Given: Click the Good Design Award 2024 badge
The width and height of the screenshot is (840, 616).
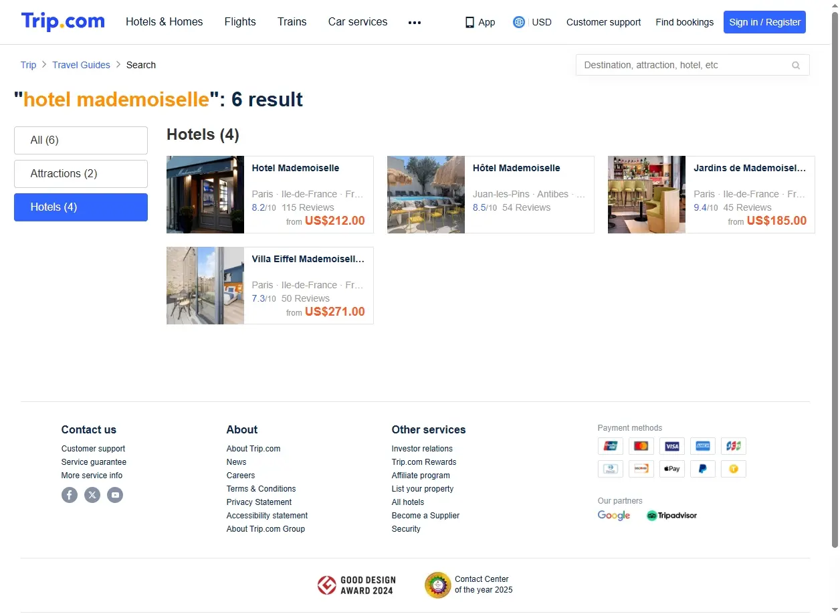Looking at the screenshot, I should coord(356,585).
